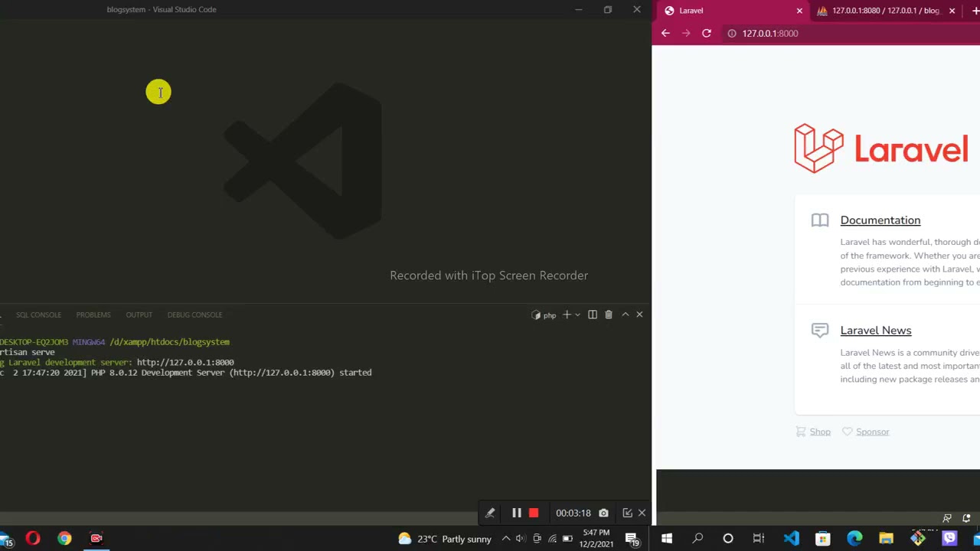Click the Laravel News chat icon
The height and width of the screenshot is (551, 980).
[x=820, y=331]
